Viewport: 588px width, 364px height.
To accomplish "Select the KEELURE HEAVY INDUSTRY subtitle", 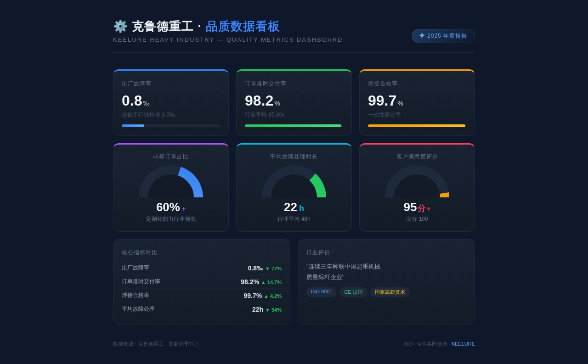I will 228,40.
